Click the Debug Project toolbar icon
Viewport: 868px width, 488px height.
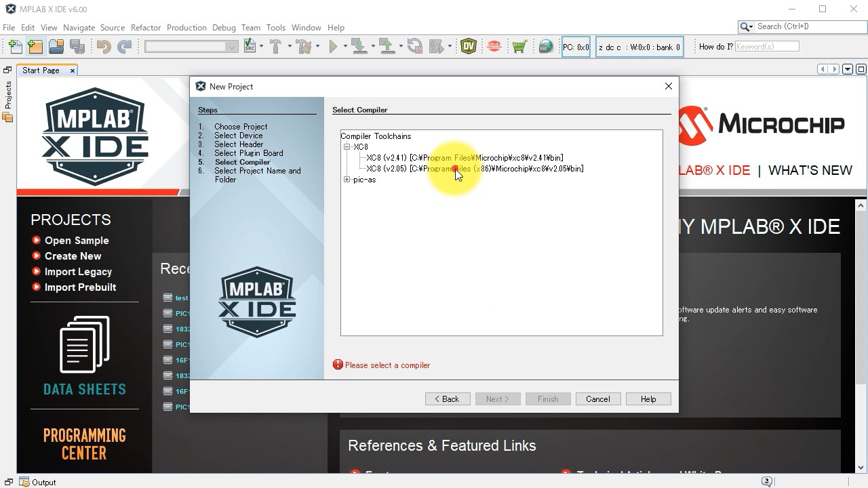pyautogui.click(x=436, y=47)
